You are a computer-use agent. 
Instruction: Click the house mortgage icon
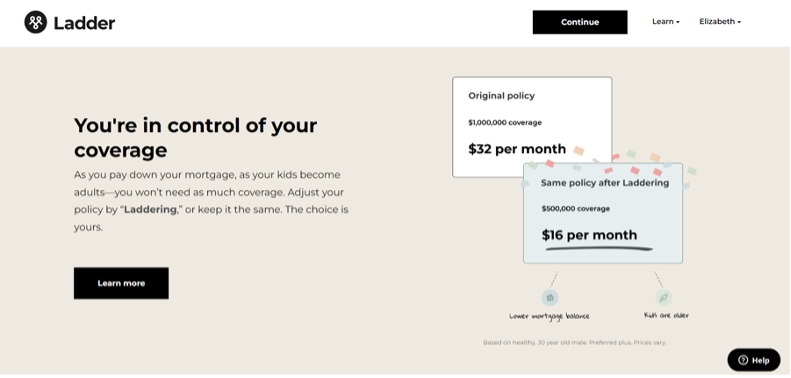point(550,297)
